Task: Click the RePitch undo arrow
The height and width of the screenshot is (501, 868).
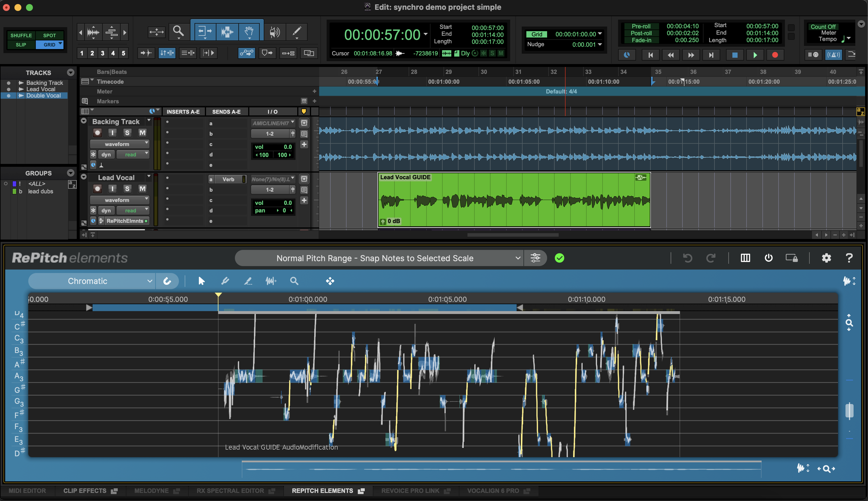Action: (687, 258)
